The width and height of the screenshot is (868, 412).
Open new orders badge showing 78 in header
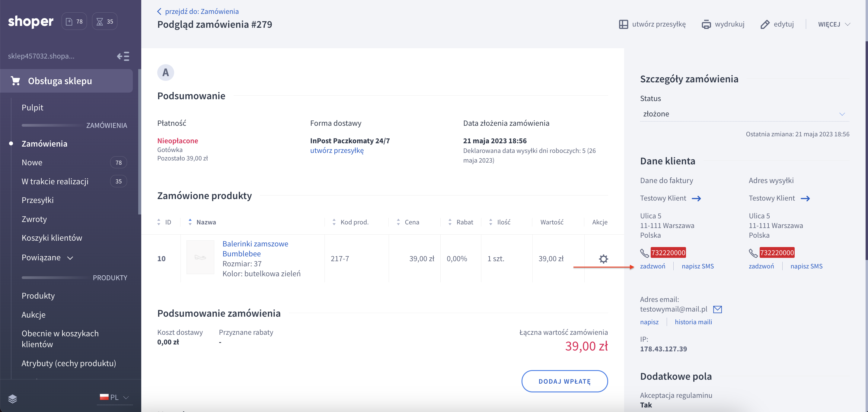(74, 21)
